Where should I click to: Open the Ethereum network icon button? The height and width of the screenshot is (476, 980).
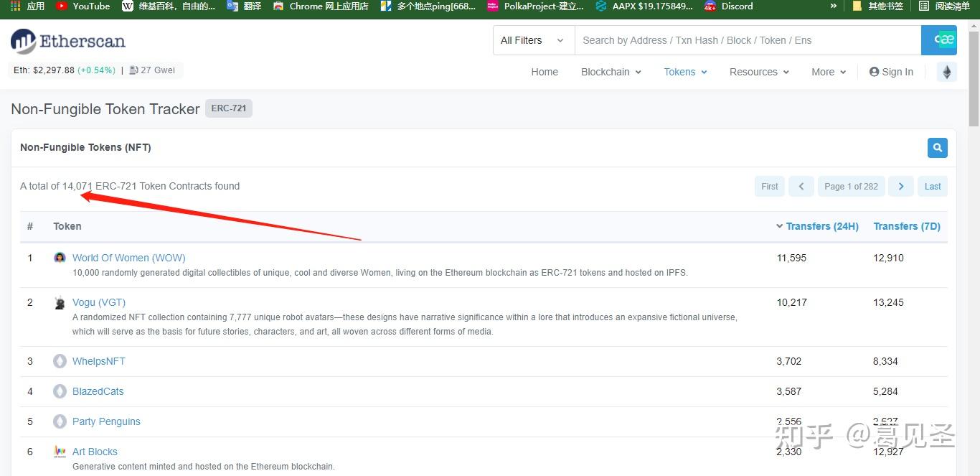tap(947, 72)
